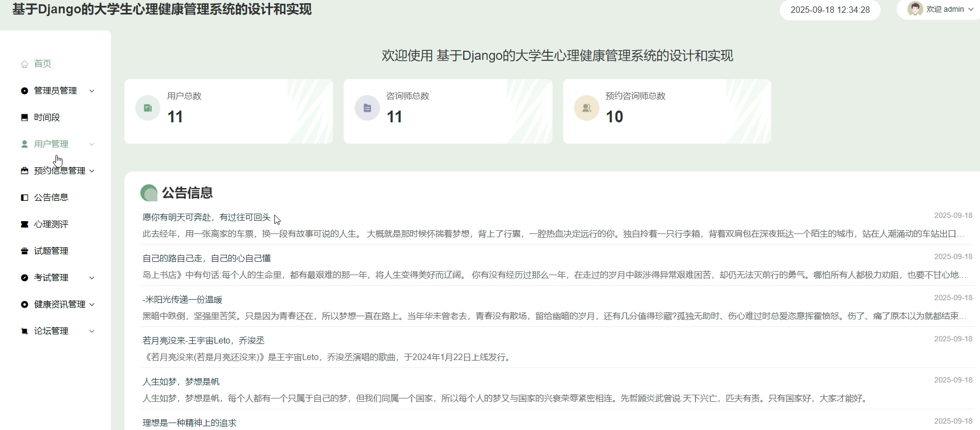980x430 pixels.
Task: Click the 预约咨询师总数 card icon
Action: click(x=587, y=108)
